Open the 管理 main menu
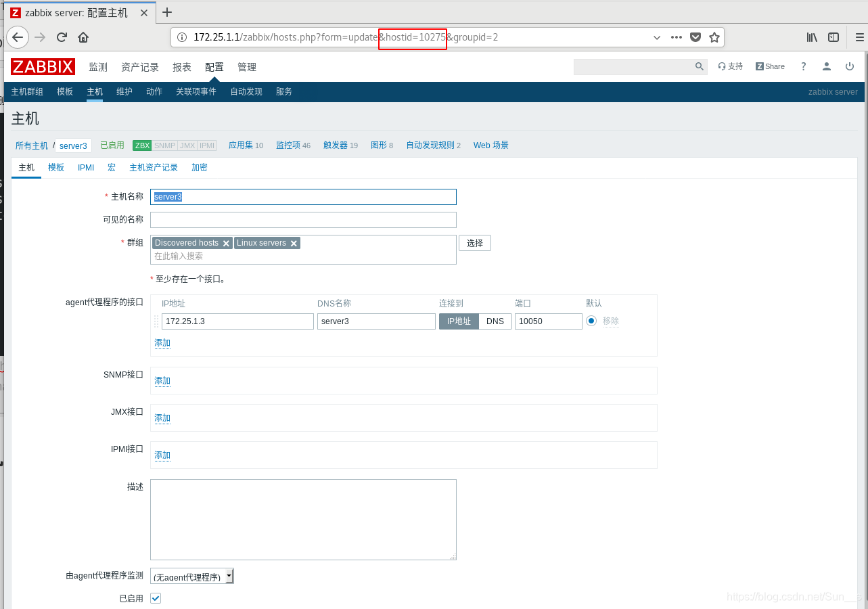 tap(247, 67)
